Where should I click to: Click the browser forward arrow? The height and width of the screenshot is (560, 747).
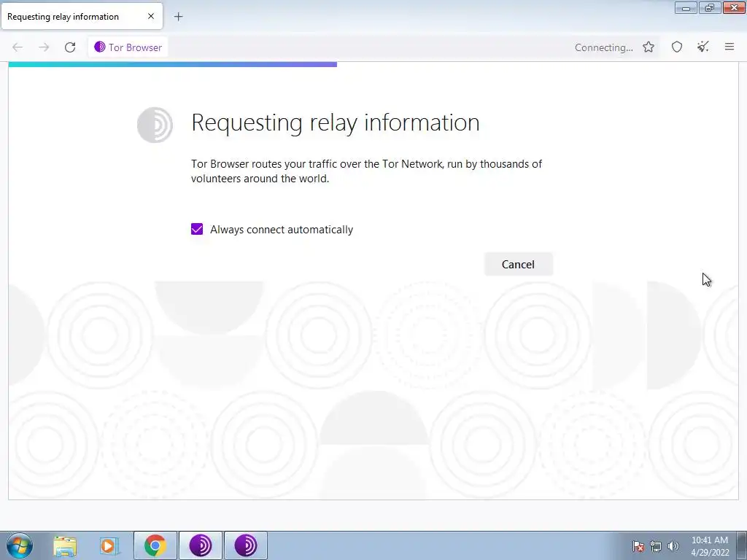[44, 47]
